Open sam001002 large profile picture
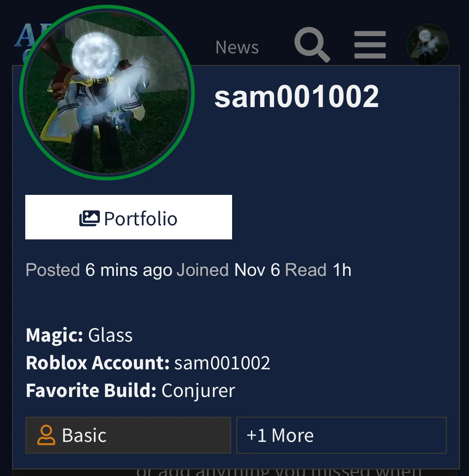The image size is (469, 476). click(x=107, y=93)
